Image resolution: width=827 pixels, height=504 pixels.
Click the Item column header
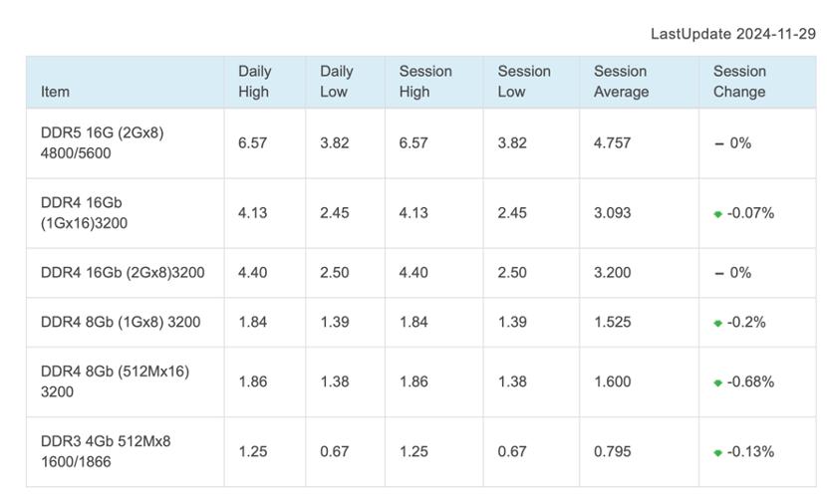pyautogui.click(x=56, y=92)
